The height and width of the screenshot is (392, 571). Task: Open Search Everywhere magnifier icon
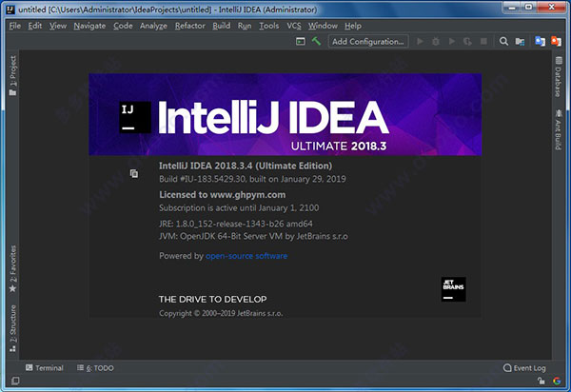[503, 42]
